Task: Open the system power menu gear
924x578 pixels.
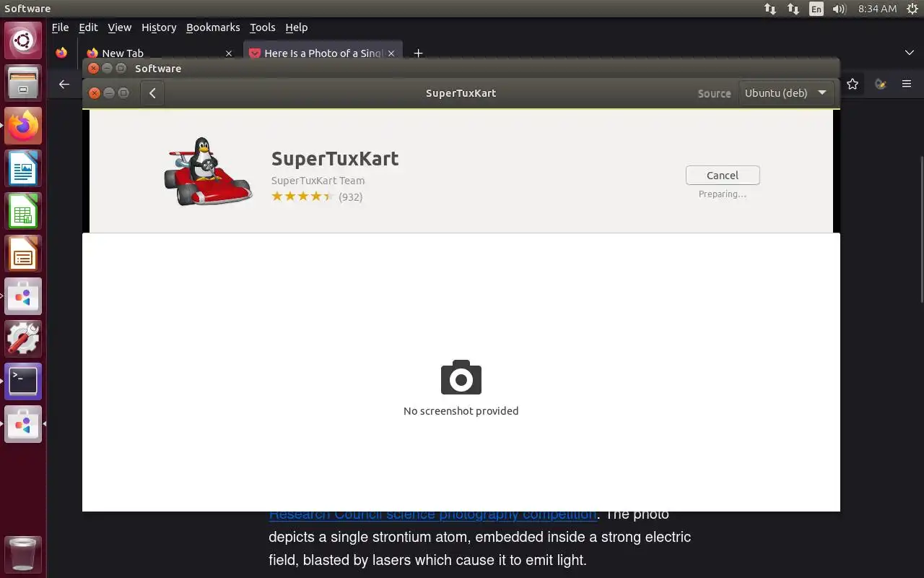Action: (x=911, y=9)
